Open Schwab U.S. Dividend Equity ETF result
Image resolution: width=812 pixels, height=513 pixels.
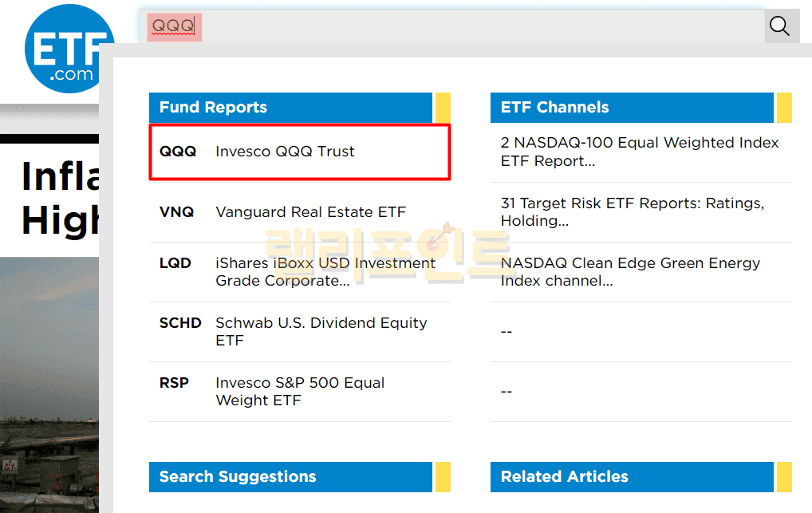pos(321,332)
